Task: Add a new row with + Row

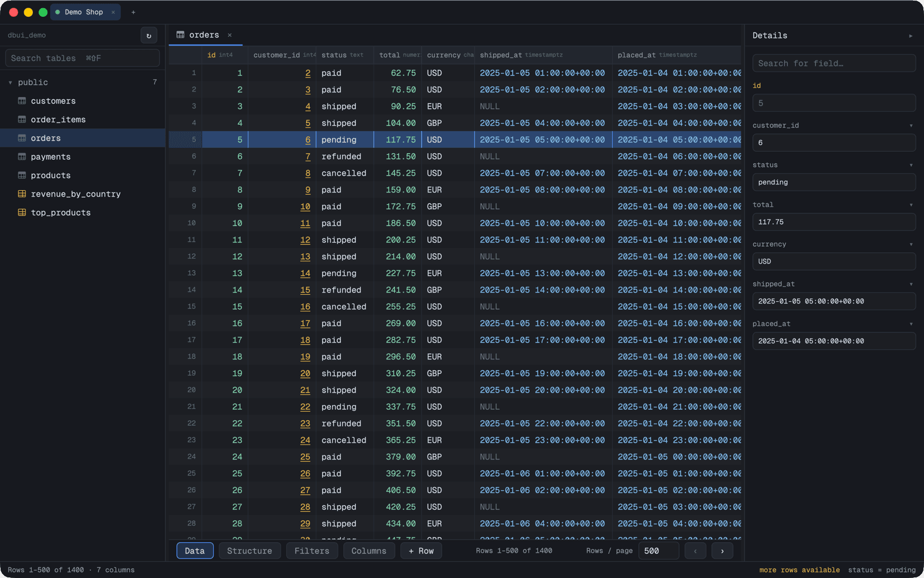Action: [x=421, y=551]
